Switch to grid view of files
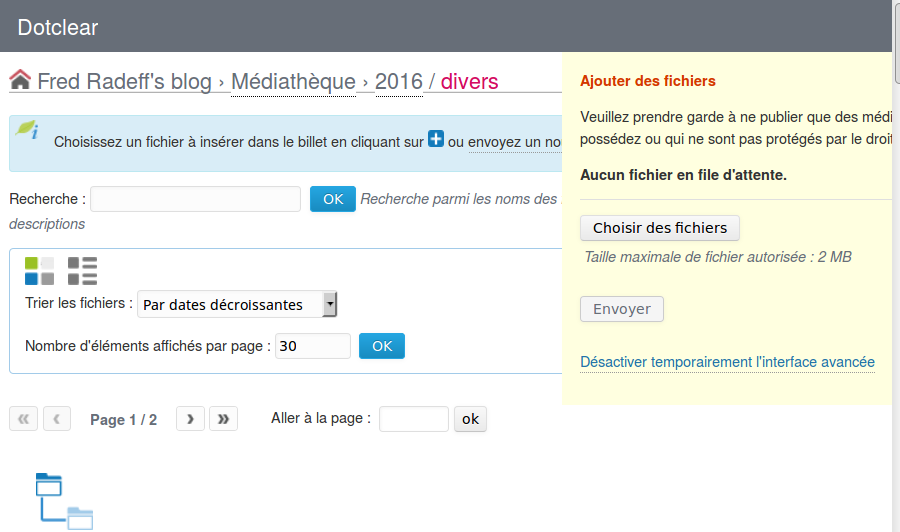This screenshot has width=900, height=532. tap(40, 271)
